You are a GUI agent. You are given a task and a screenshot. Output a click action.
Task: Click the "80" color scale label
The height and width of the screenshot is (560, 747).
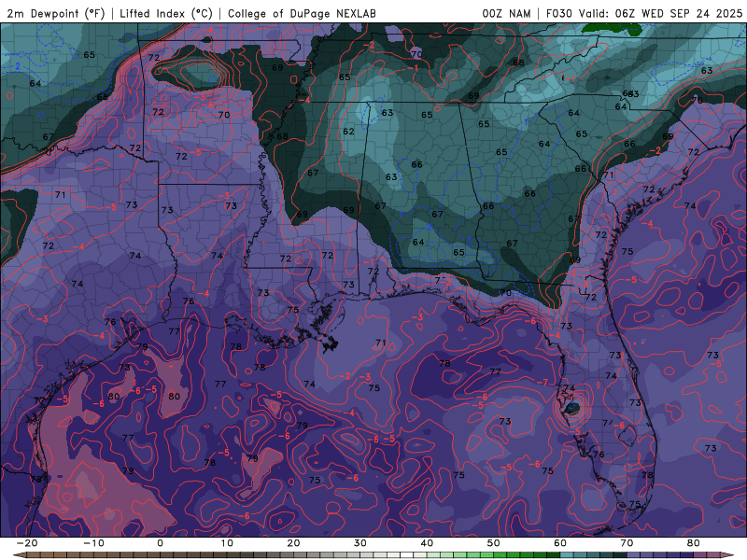[x=694, y=543]
